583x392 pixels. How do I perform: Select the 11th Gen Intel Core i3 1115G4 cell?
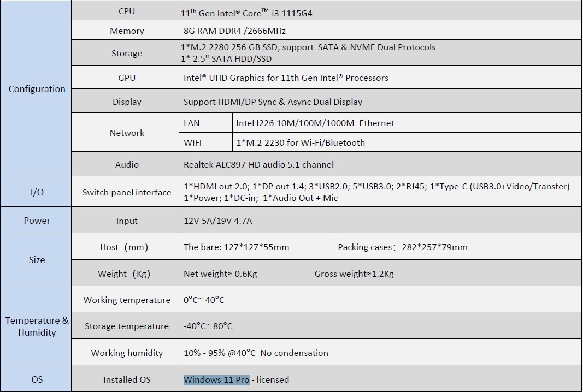click(381, 11)
